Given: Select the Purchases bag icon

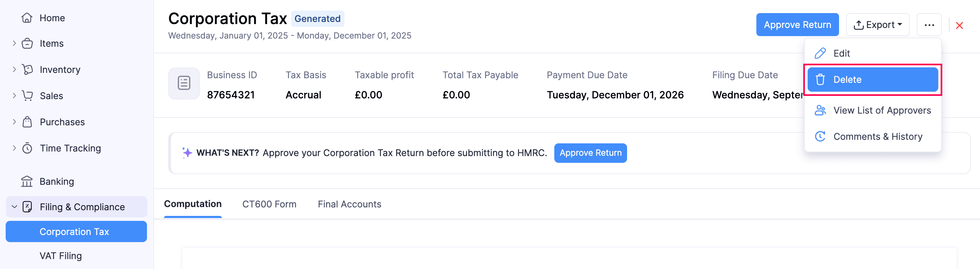Looking at the screenshot, I should pos(26,122).
